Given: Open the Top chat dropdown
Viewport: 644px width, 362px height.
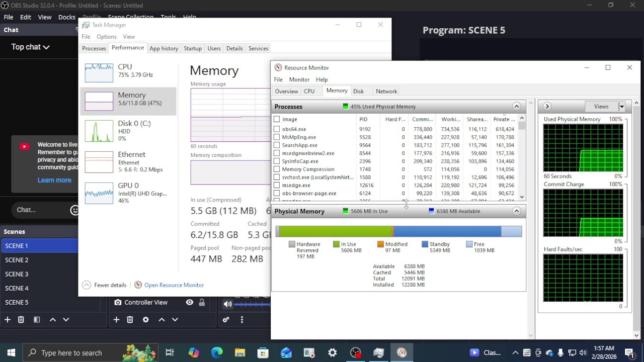Looking at the screenshot, I should [x=31, y=47].
